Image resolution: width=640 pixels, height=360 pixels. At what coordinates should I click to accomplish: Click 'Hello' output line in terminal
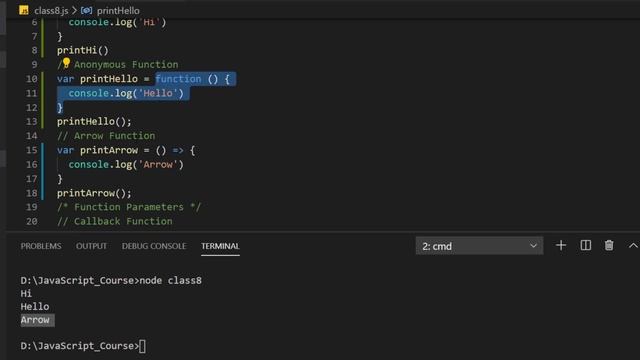[35, 307]
